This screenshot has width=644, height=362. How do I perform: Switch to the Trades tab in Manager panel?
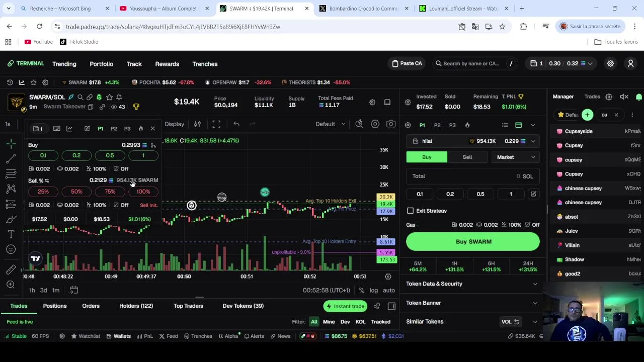pos(592,97)
